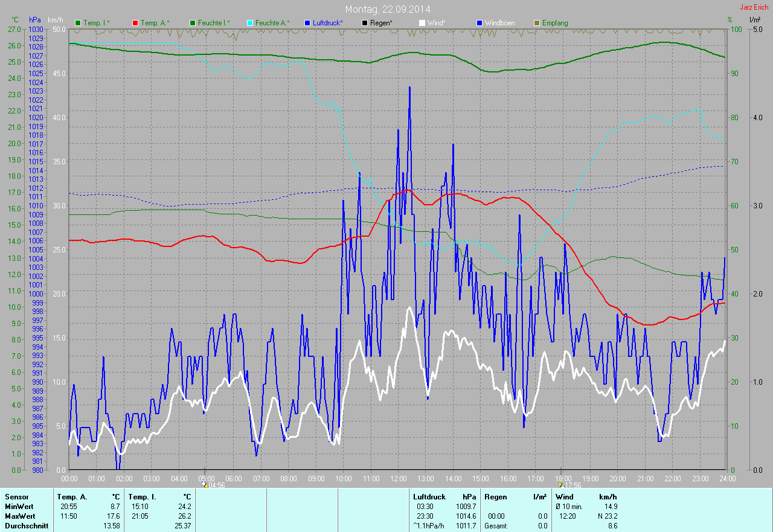The width and height of the screenshot is (773, 532).
Task: Click the Sensor header in the table
Action: tap(16, 496)
